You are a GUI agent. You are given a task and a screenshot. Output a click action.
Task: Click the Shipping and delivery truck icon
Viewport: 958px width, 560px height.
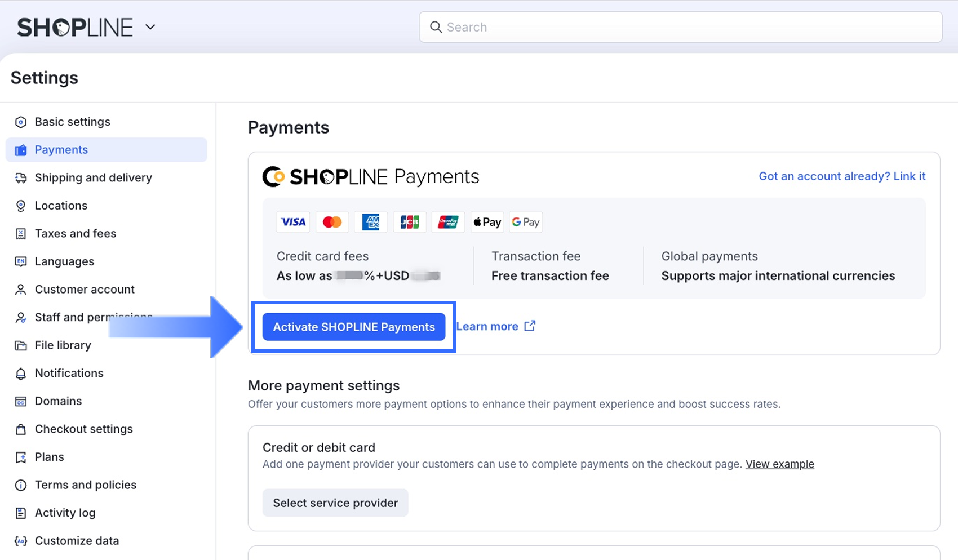pyautogui.click(x=21, y=178)
